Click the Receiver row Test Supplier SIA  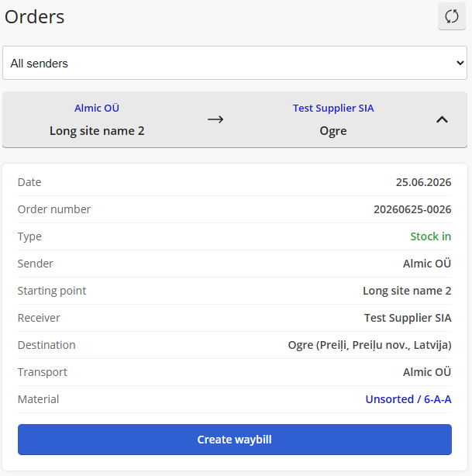click(x=408, y=318)
